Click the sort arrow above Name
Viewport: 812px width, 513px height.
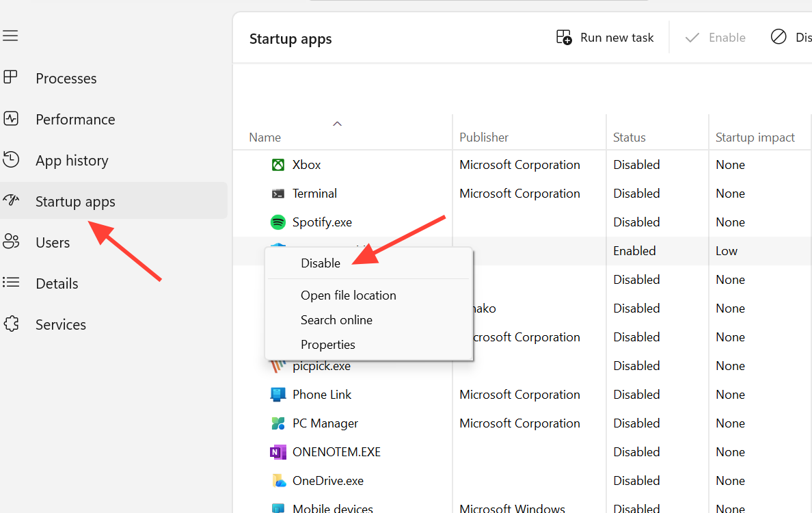tap(337, 123)
